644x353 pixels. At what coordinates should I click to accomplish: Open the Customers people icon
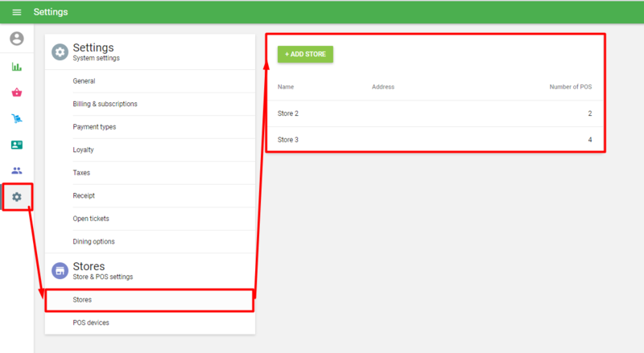[x=17, y=170]
